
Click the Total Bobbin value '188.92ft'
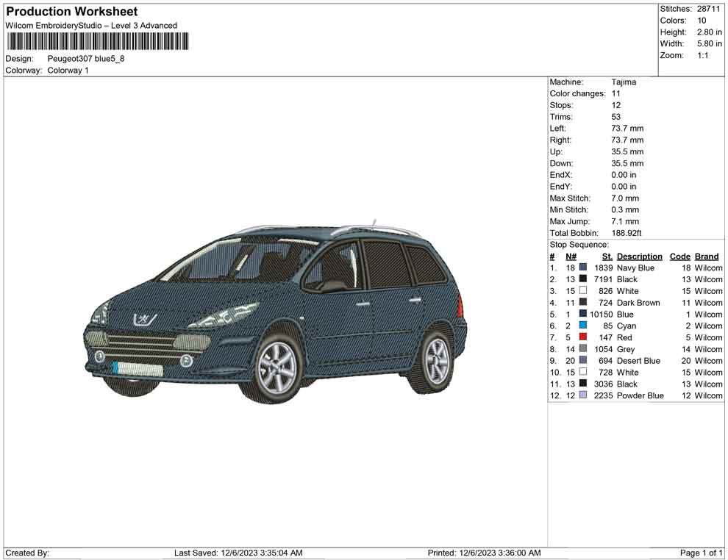tap(627, 233)
